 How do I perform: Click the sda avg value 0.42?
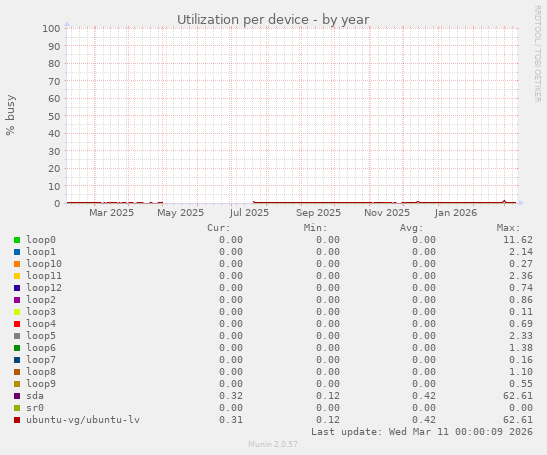point(424,396)
